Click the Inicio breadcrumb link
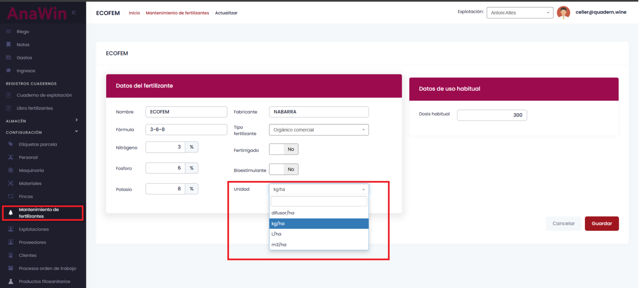Screen dimensions: 644x288 [134, 13]
